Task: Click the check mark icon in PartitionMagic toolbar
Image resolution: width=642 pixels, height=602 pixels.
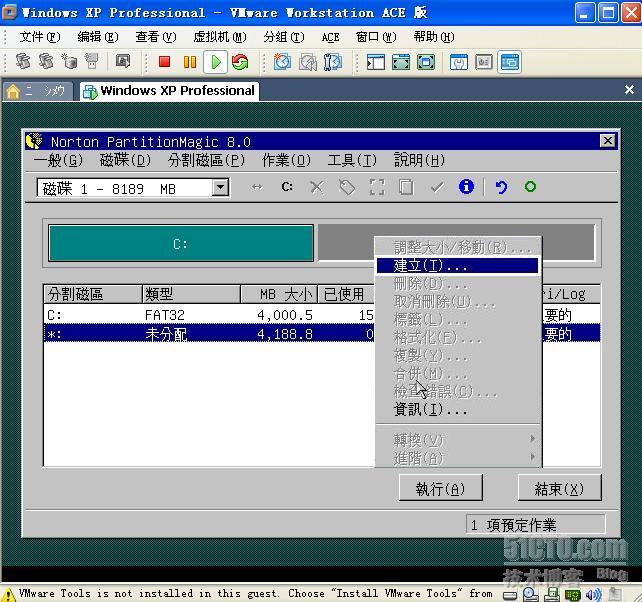Action: 437,187
